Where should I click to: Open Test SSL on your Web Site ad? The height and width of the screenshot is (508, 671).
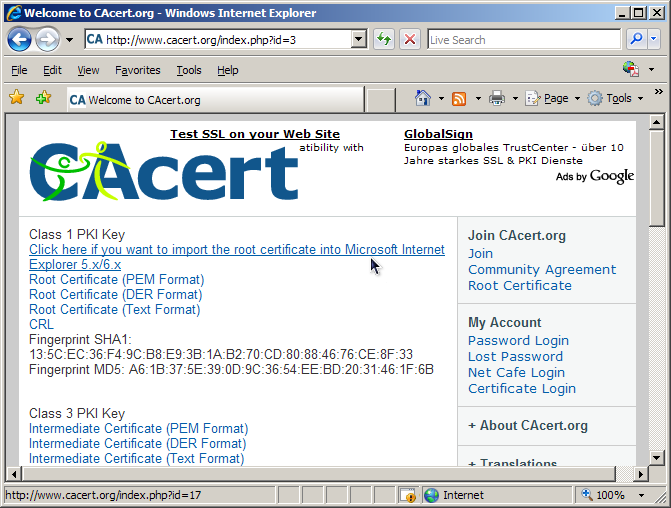point(255,134)
